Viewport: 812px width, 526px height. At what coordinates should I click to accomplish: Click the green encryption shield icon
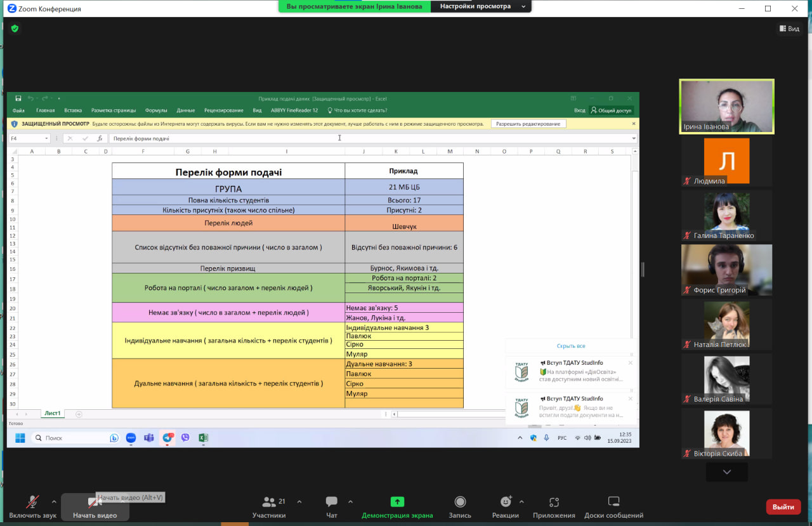[15, 29]
